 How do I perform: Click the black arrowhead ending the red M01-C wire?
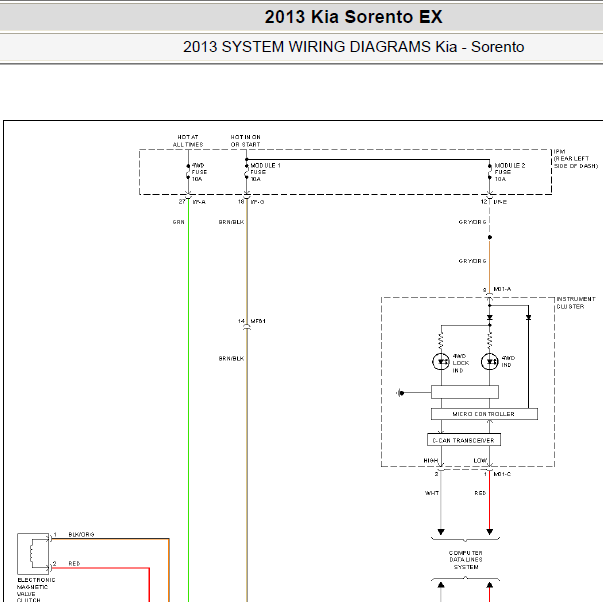tap(490, 532)
